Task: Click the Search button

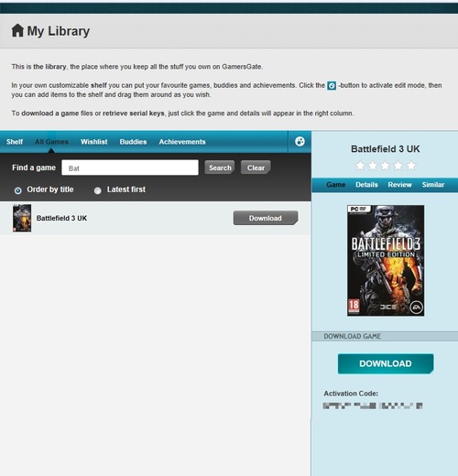Action: click(220, 168)
